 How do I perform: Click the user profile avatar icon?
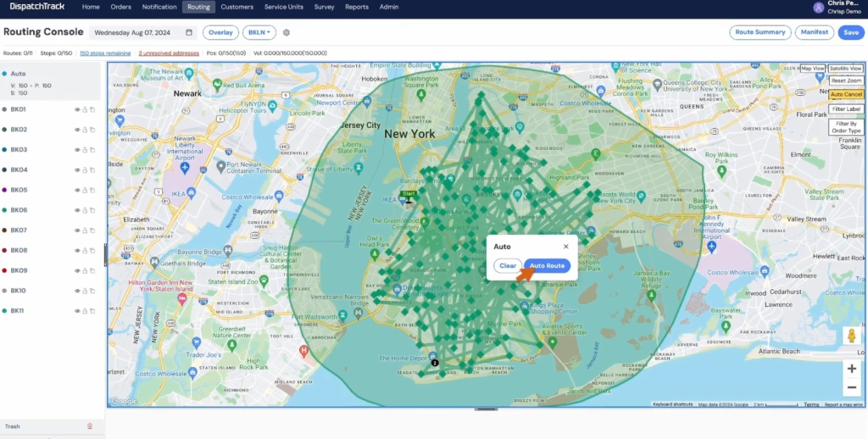click(x=818, y=7)
